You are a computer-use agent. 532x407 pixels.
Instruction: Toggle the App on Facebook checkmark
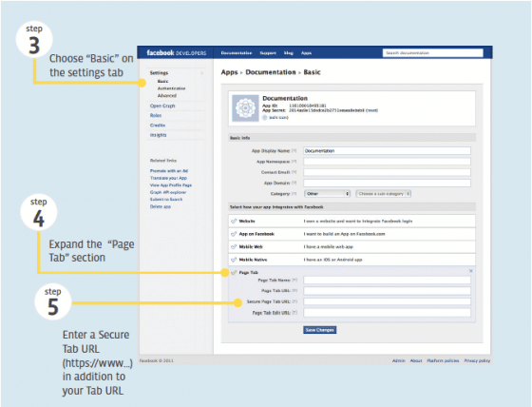tap(234, 234)
